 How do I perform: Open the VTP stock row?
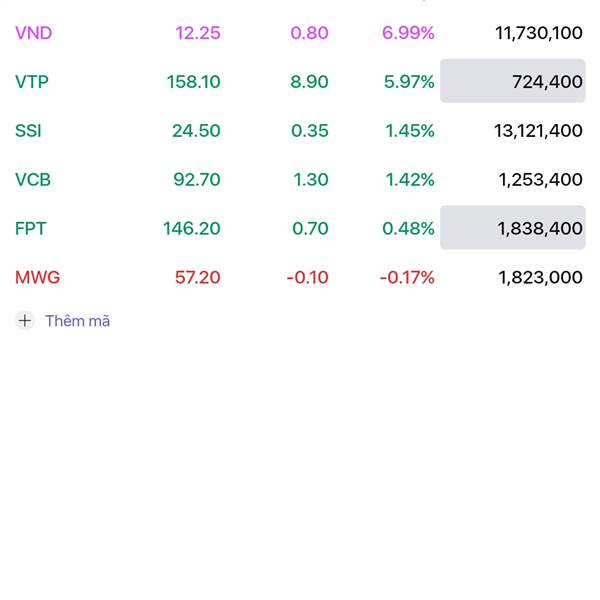tap(300, 82)
